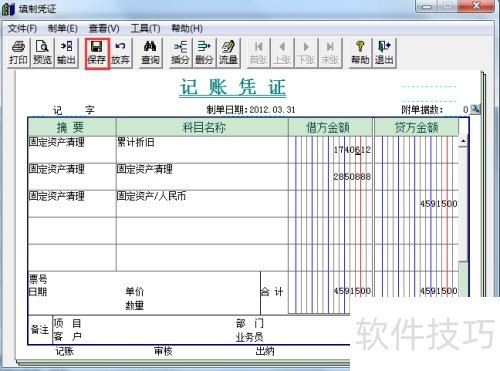Click debit amount 2850888

click(x=352, y=177)
